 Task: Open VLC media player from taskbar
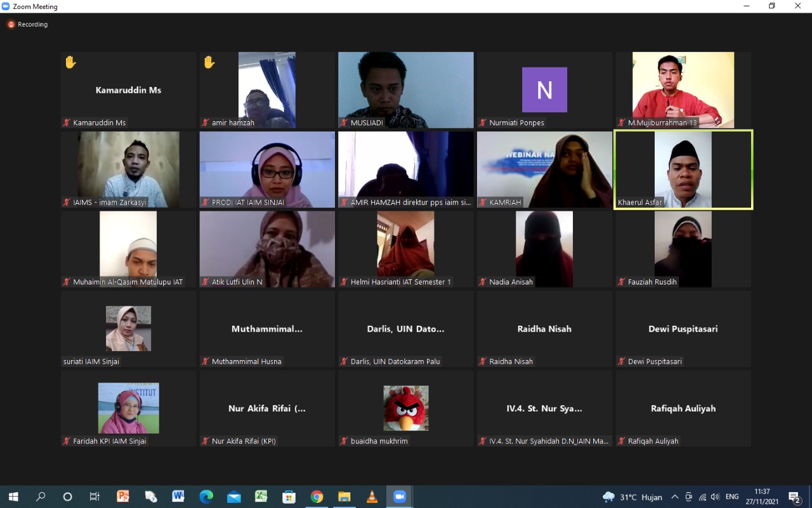(x=372, y=497)
